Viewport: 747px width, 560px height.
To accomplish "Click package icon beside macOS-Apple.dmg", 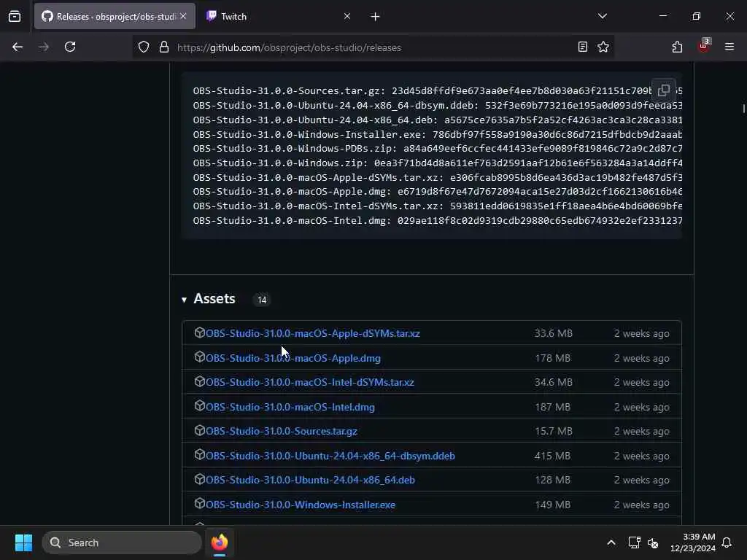I will click(x=200, y=357).
